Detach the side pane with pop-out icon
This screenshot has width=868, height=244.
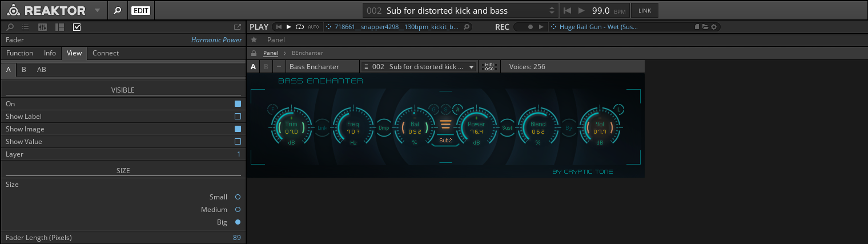pos(238,27)
